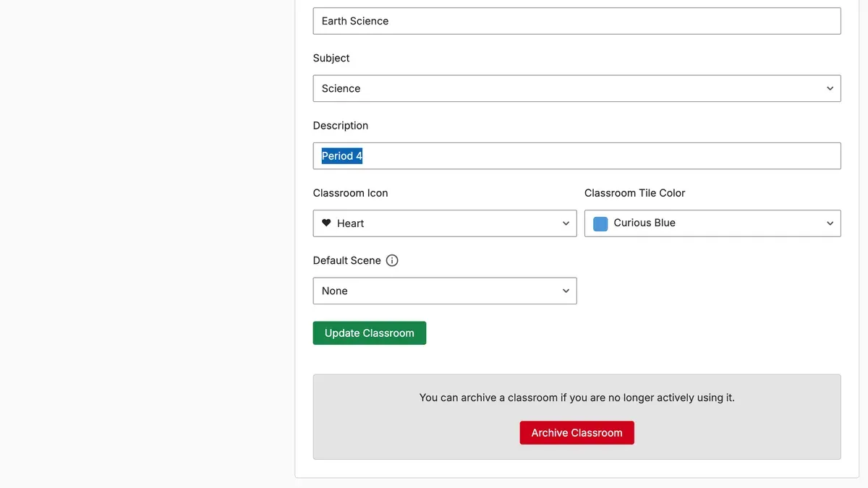The height and width of the screenshot is (488, 868).
Task: Click the Earth Science name input field
Action: click(x=576, y=21)
